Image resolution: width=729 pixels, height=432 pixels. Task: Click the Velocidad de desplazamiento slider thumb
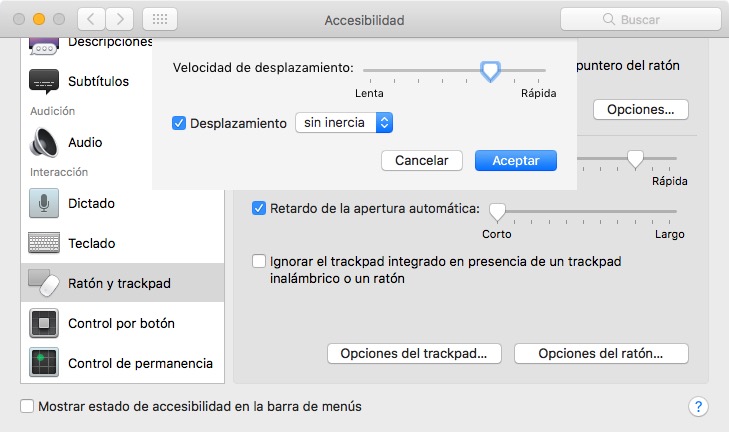tap(490, 71)
